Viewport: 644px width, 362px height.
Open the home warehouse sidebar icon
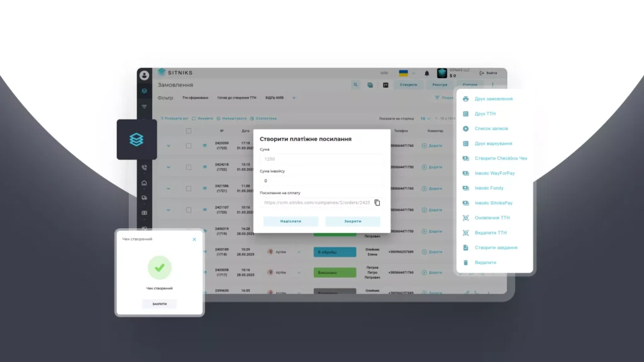[144, 183]
